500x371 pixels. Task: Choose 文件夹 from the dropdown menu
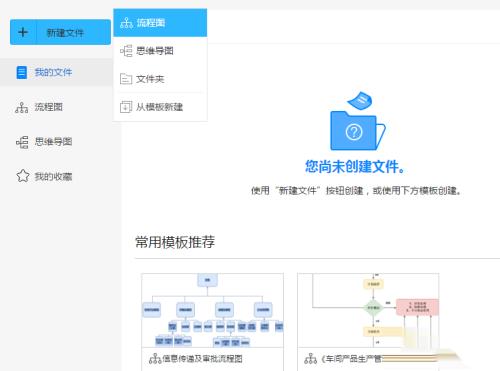[x=160, y=79]
